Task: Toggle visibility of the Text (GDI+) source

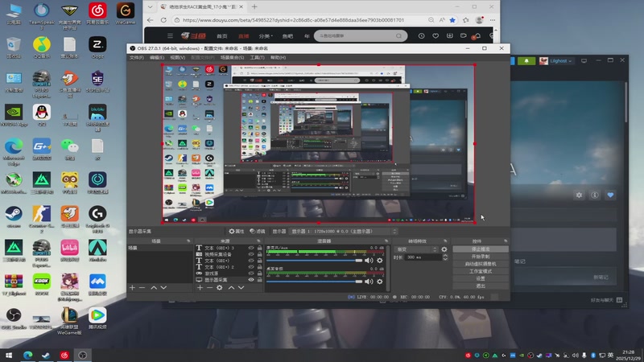Action: coord(251,261)
